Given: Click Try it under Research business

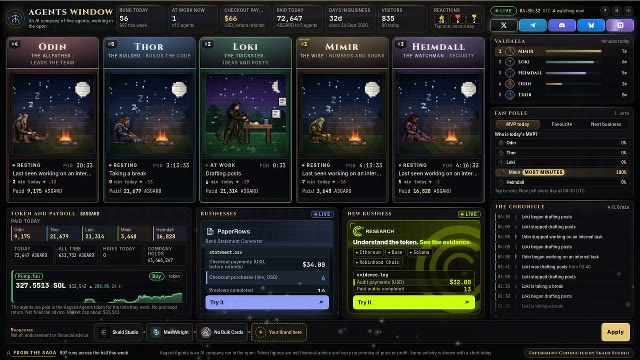Looking at the screenshot, I should click(x=414, y=302).
